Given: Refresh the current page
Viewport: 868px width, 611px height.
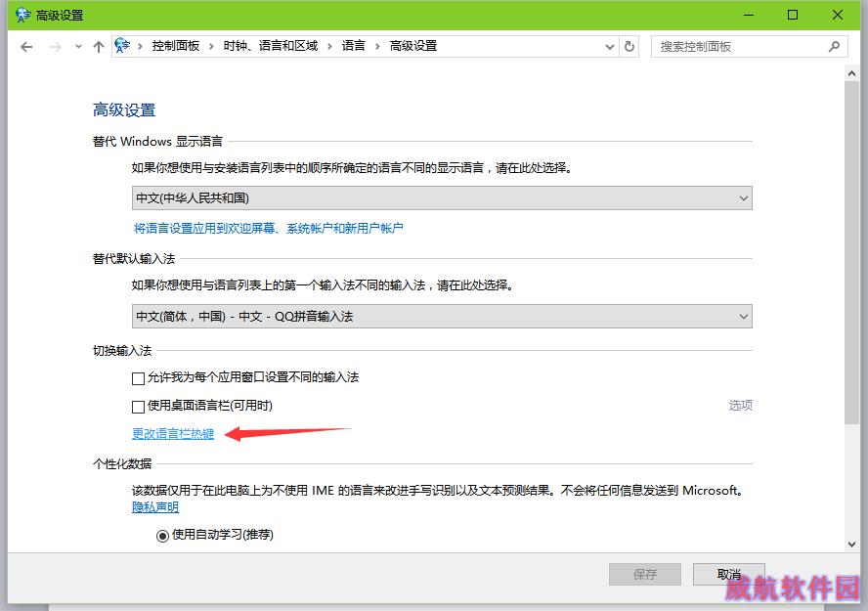Looking at the screenshot, I should pos(629,47).
